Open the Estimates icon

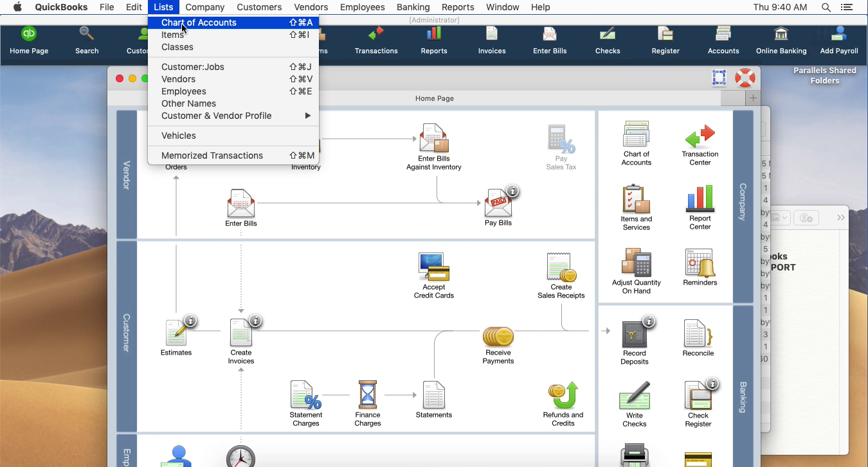(x=176, y=332)
